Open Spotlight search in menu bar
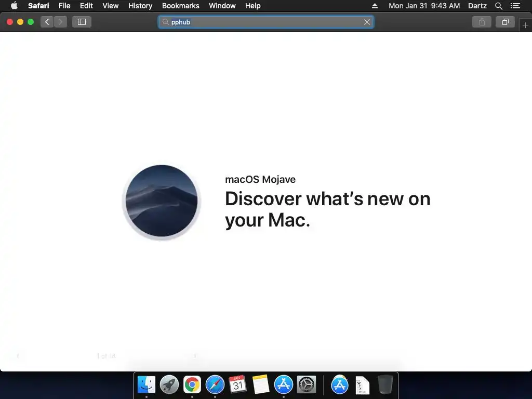This screenshot has width=532, height=399. pyautogui.click(x=498, y=6)
